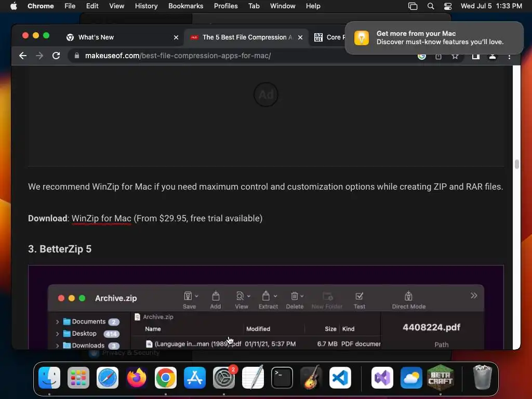Open the Apple menu
This screenshot has height=399, width=532.
tap(14, 6)
